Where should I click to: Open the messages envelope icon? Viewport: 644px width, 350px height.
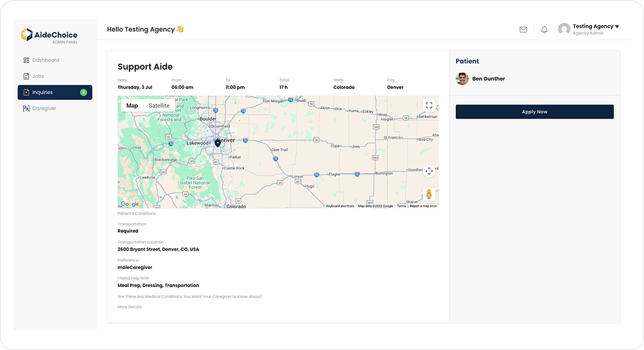click(x=523, y=30)
